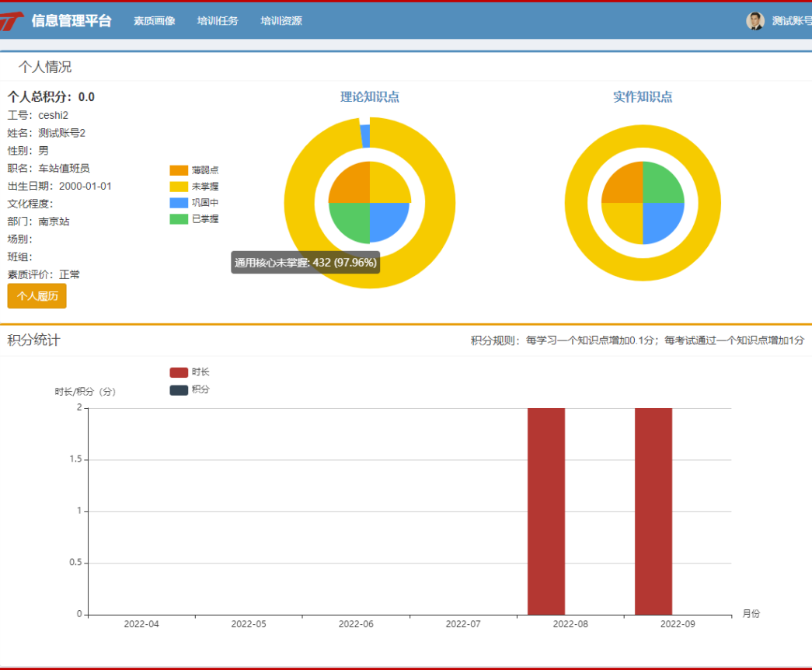
Task: Click the 个人履历 button
Action: coord(37,296)
